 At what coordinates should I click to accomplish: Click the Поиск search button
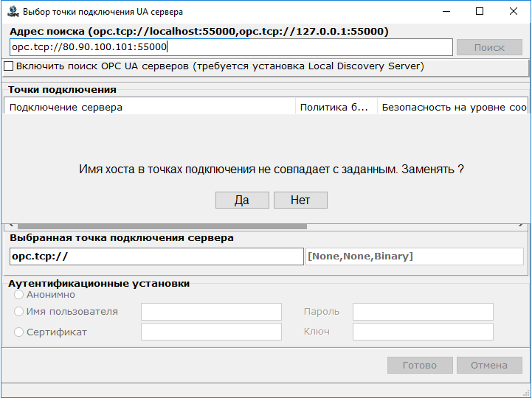(x=489, y=47)
